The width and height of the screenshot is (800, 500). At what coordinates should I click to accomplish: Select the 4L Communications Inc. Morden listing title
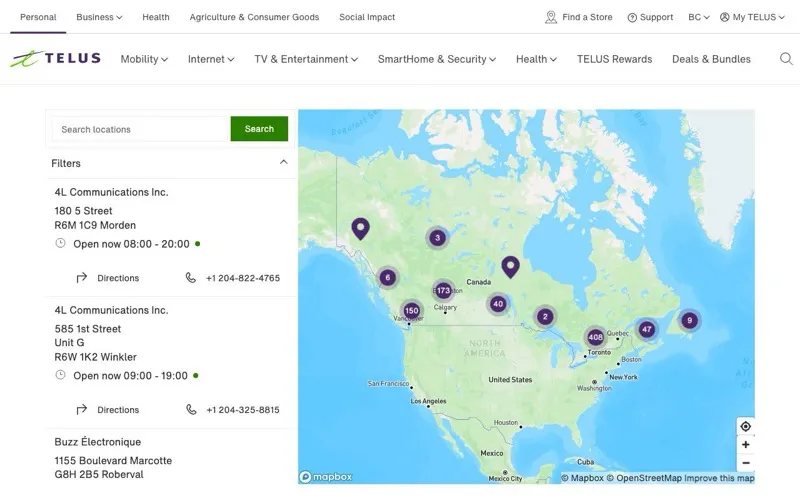[x=111, y=192]
